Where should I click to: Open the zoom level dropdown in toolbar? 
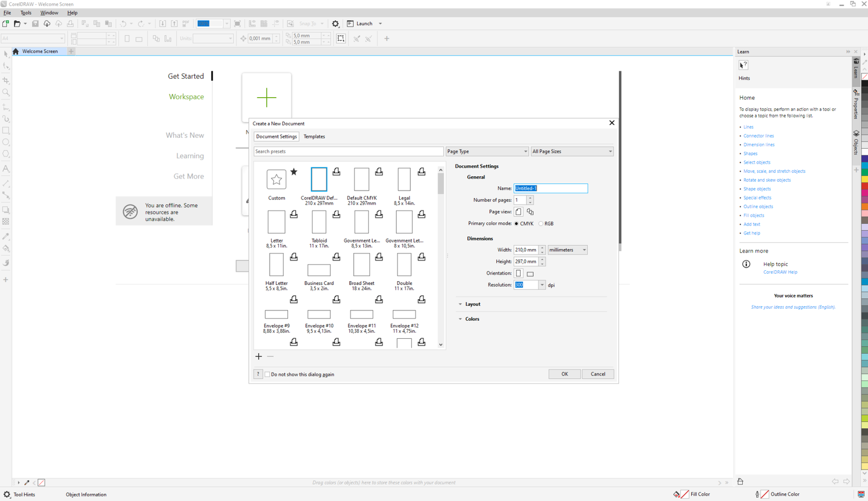click(226, 24)
